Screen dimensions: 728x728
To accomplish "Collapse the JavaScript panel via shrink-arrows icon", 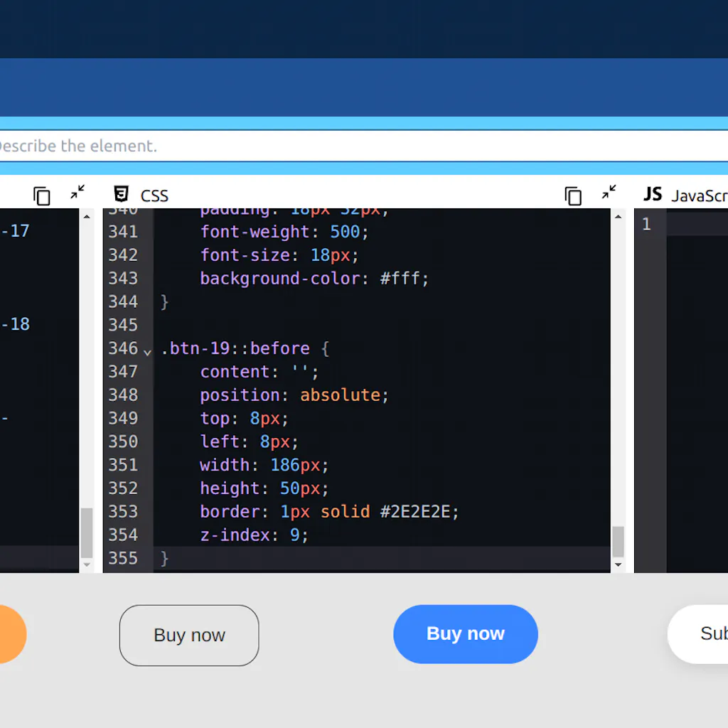I will click(609, 192).
